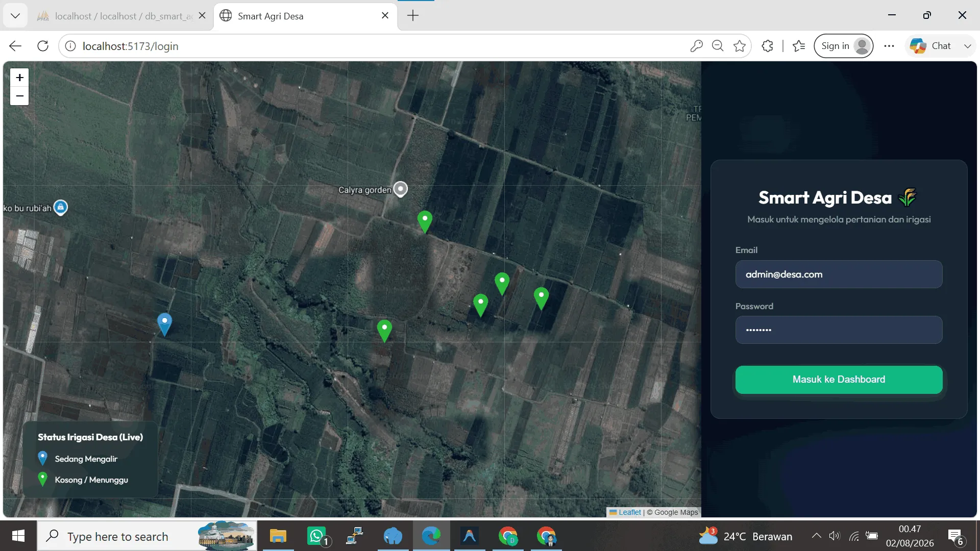Click the Masuk ke Dashboard button
Viewport: 980px width, 551px height.
839,380
